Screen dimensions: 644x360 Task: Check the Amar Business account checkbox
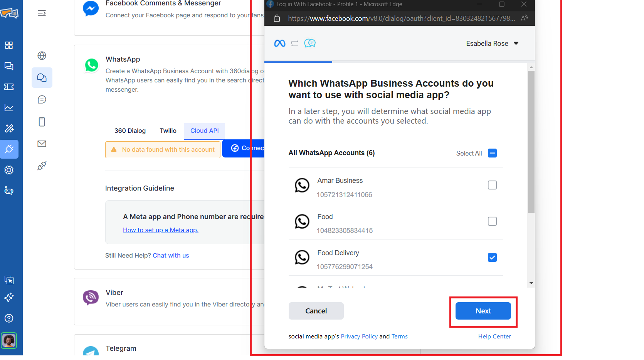(x=492, y=185)
